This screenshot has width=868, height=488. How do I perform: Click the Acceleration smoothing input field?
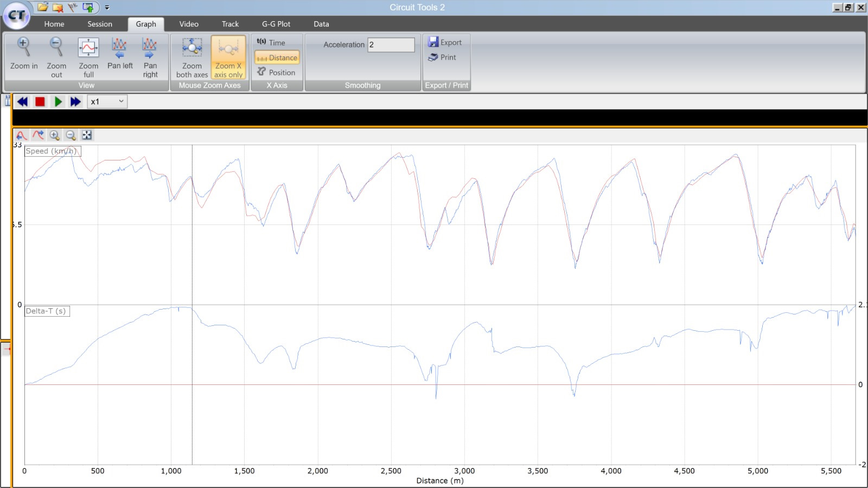pyautogui.click(x=391, y=45)
